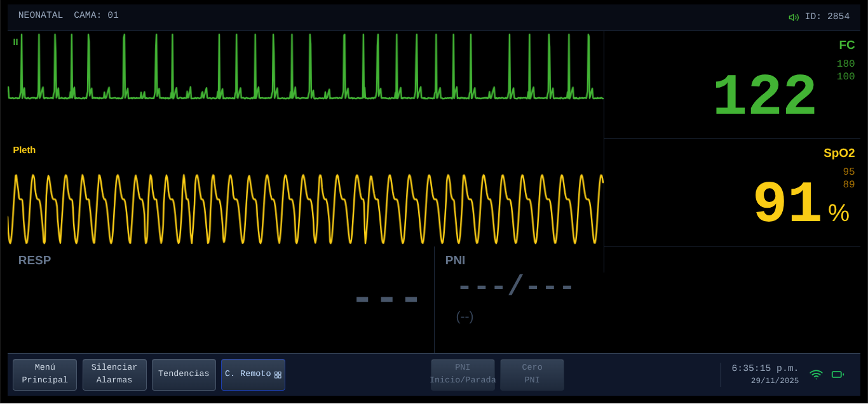The height and width of the screenshot is (404, 868).
Task: Click the battery status icon
Action: coord(837,374)
